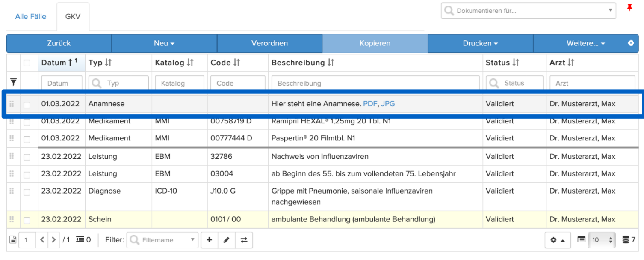This screenshot has width=644, height=260.
Task: Check the Paspertin row checkbox
Action: click(27, 139)
